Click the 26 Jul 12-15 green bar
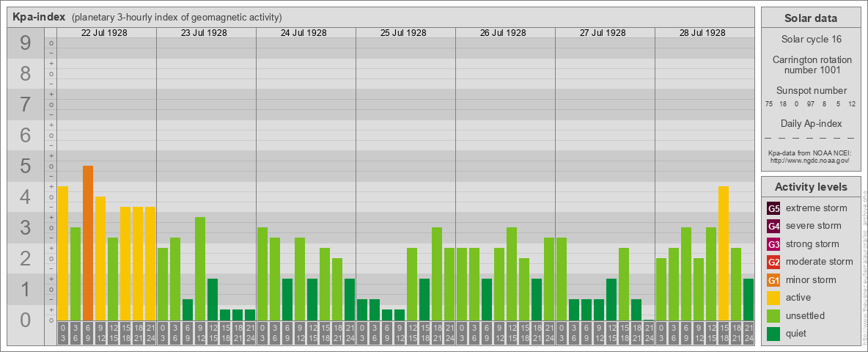Image resolution: width=868 pixels, height=352 pixels. point(512,274)
